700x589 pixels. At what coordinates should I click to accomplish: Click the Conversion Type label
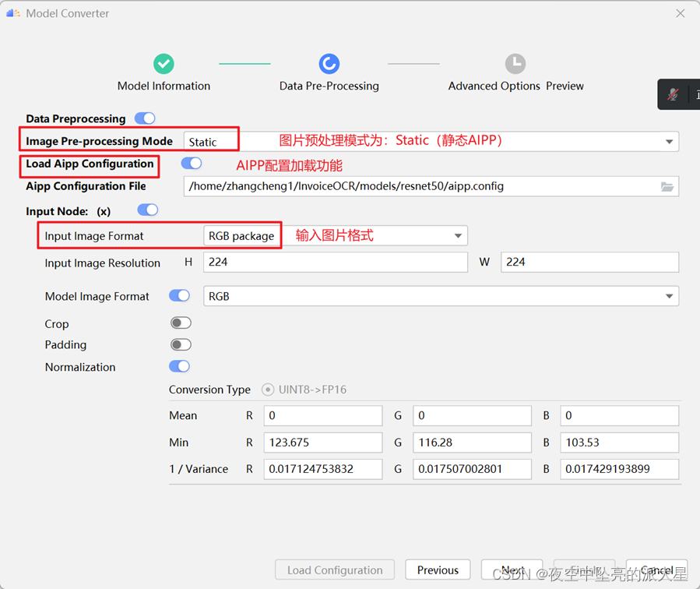click(209, 390)
